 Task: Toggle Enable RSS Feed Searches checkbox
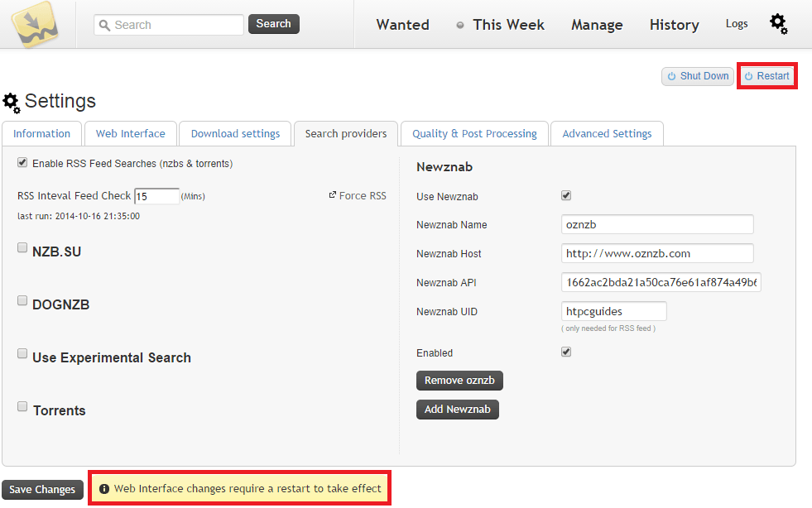pyautogui.click(x=22, y=163)
